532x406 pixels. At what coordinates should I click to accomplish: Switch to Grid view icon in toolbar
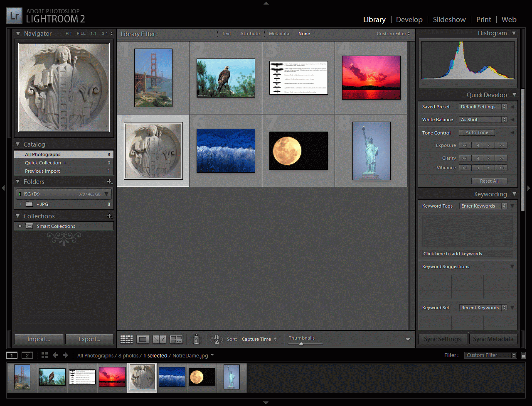[126, 339]
